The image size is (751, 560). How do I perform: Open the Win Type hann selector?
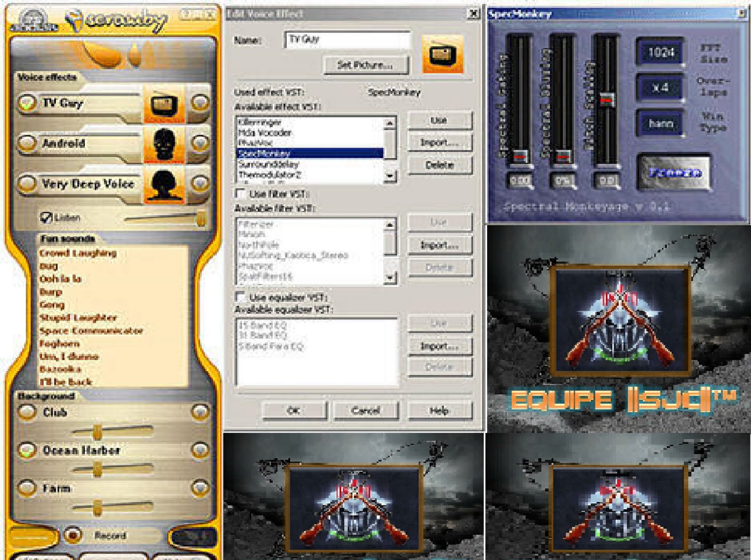tap(660, 123)
